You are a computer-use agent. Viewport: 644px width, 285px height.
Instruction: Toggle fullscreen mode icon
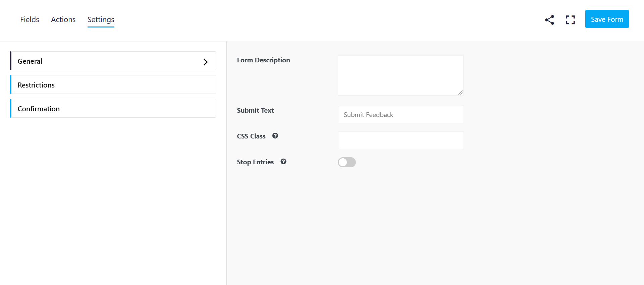point(570,20)
